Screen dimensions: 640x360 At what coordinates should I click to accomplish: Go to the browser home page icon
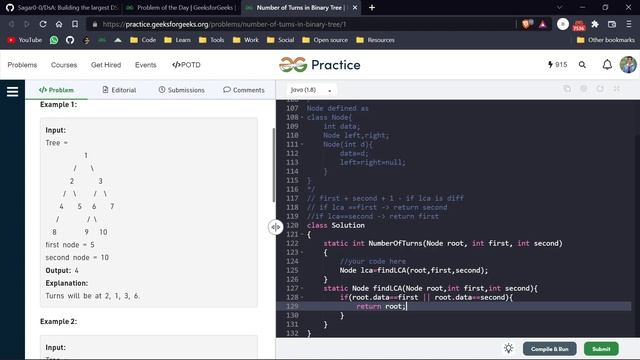59,24
